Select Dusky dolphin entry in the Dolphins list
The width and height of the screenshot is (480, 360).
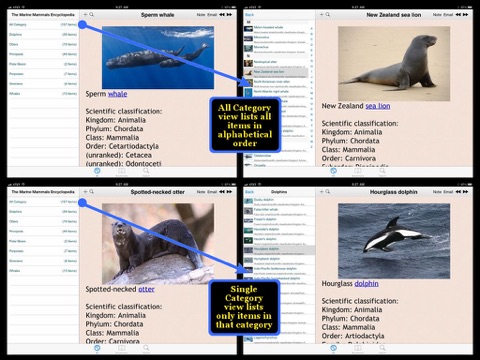coord(279,201)
